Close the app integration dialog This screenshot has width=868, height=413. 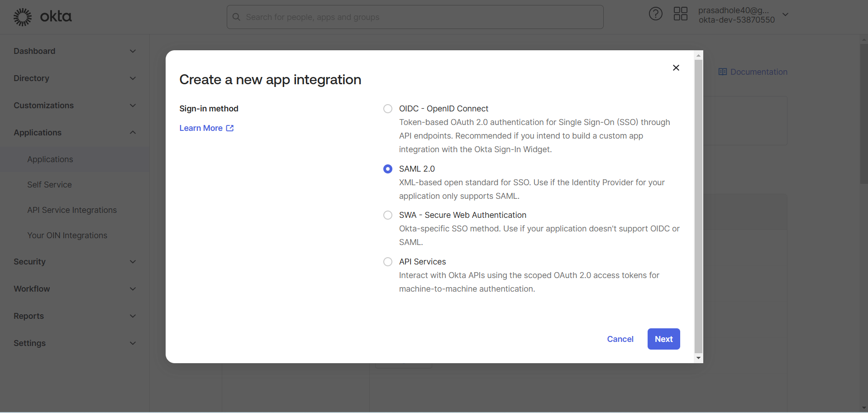tap(676, 68)
